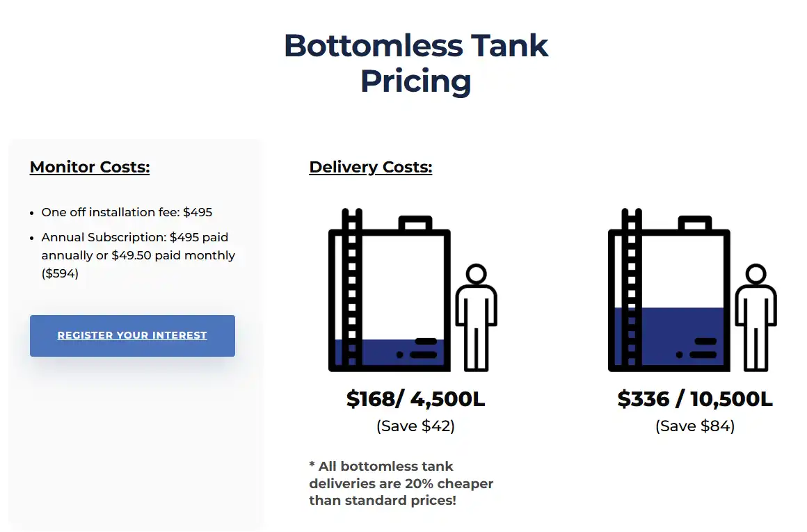The height and width of the screenshot is (532, 807).
Task: Click the 20% cheaper footnote text
Action: [401, 483]
